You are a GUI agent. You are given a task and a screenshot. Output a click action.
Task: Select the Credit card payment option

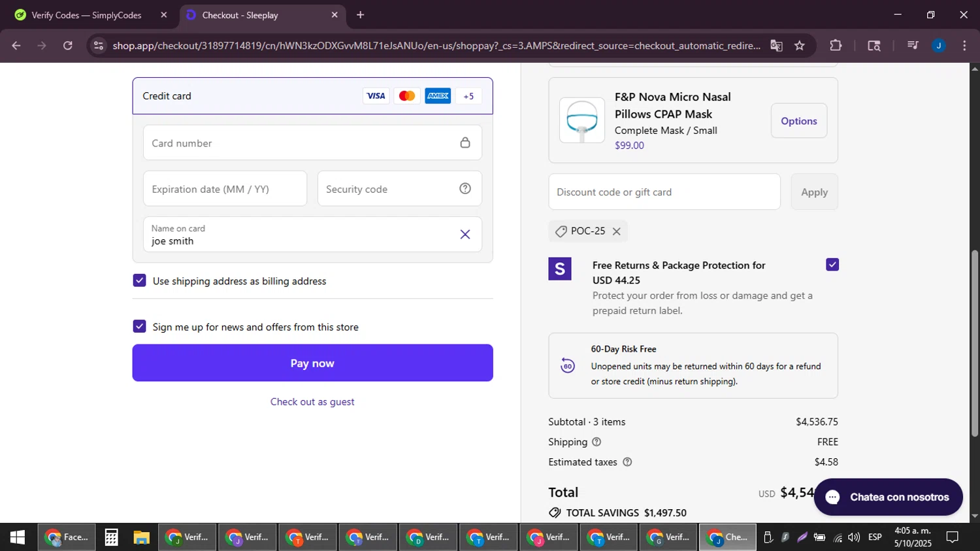(x=312, y=96)
